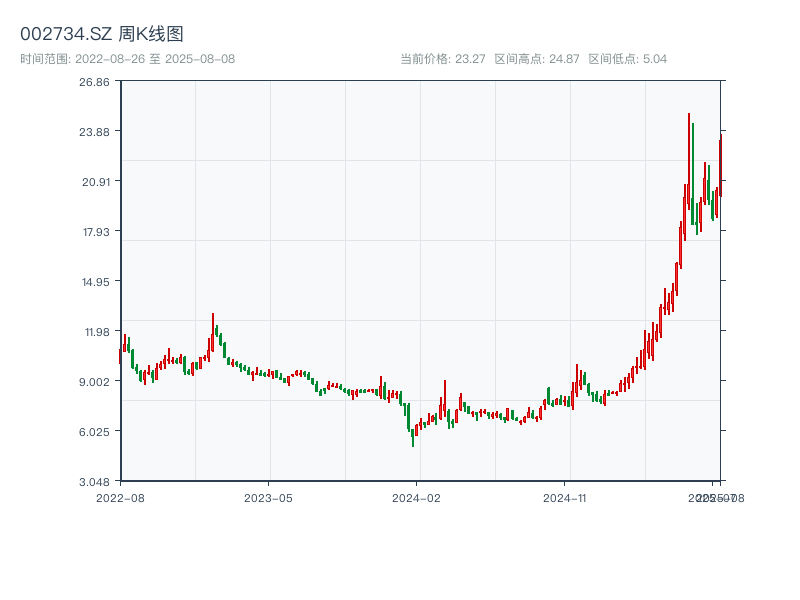Click x-axis label 2023-05
Screen dimensions: 800x600
point(268,498)
